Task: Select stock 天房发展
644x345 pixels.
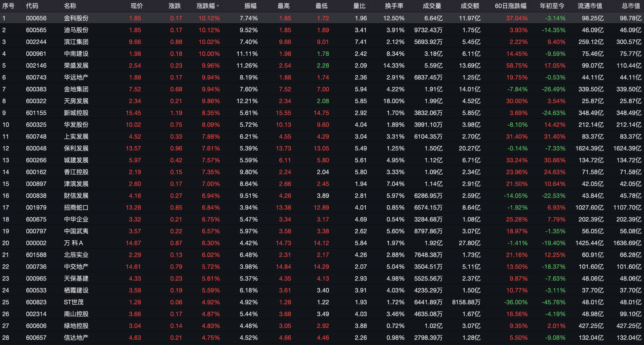Action: coord(76,101)
